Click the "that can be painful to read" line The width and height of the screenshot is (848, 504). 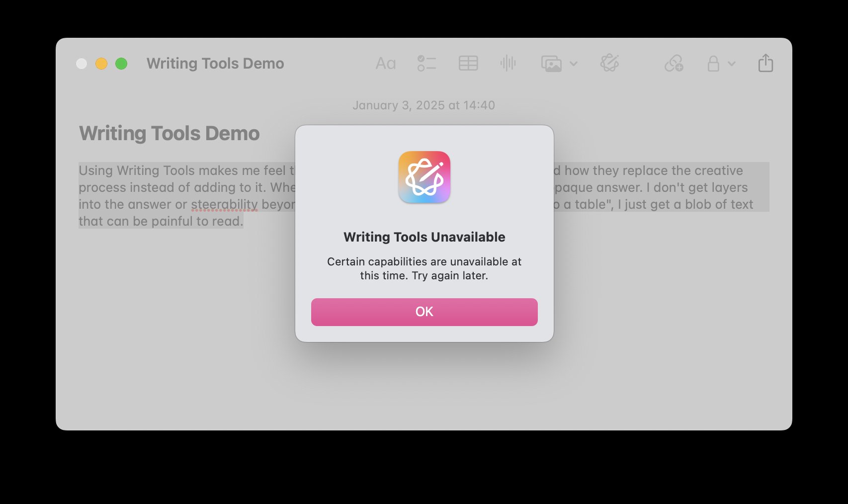(161, 221)
